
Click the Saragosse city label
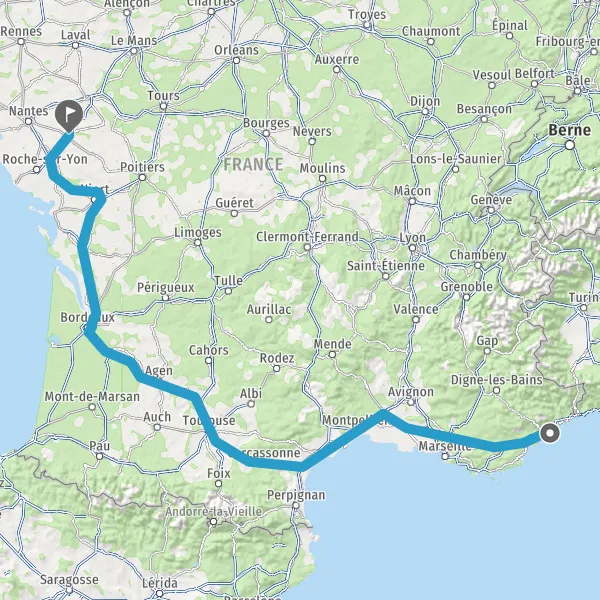pos(69,580)
